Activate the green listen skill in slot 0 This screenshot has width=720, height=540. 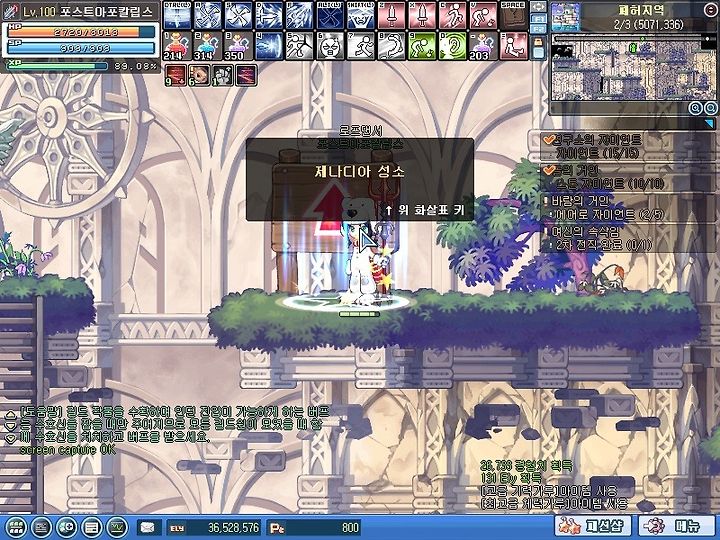452,46
